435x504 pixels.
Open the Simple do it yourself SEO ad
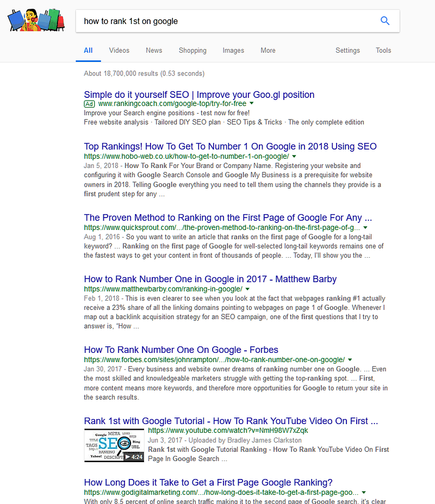point(199,95)
